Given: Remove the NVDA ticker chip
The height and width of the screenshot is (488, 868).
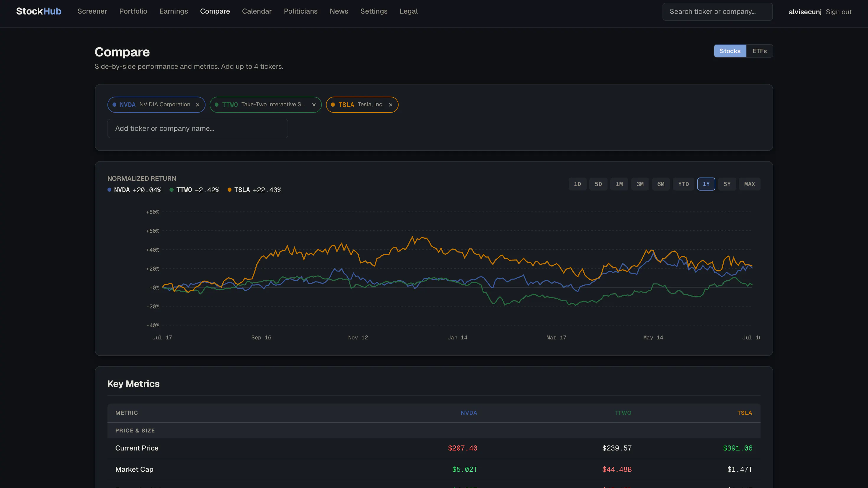Looking at the screenshot, I should tap(198, 105).
